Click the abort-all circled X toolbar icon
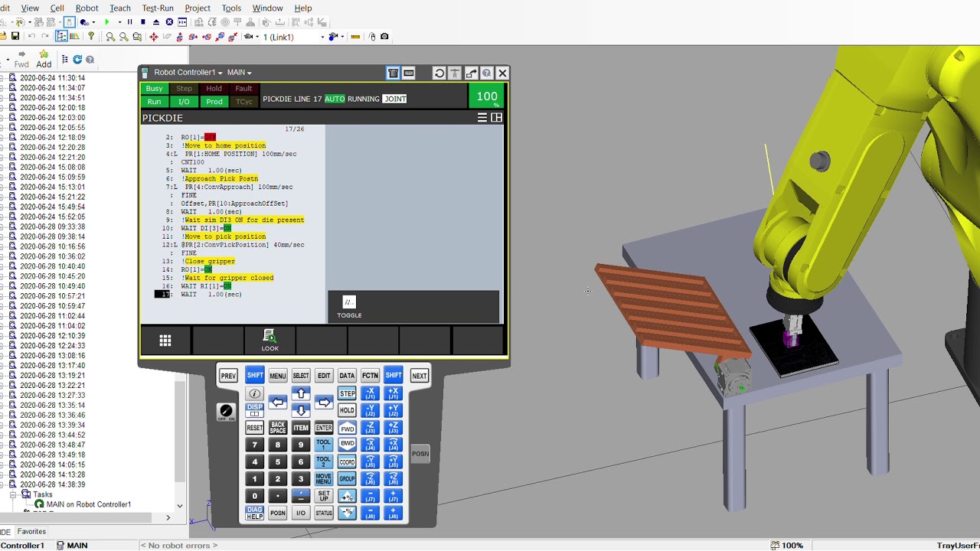 (x=169, y=22)
